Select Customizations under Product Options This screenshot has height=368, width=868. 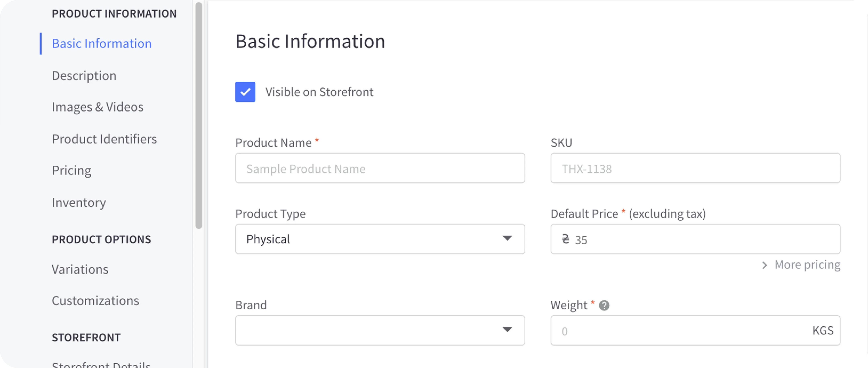[x=95, y=300]
